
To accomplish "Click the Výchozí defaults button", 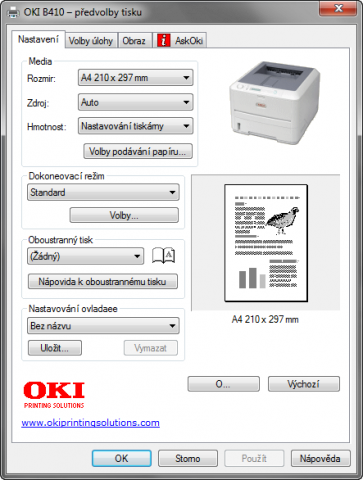I will coord(304,384).
